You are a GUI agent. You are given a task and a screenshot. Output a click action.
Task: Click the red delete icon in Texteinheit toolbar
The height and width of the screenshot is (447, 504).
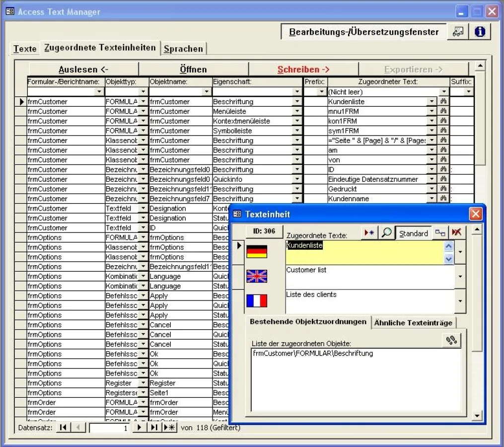[456, 233]
